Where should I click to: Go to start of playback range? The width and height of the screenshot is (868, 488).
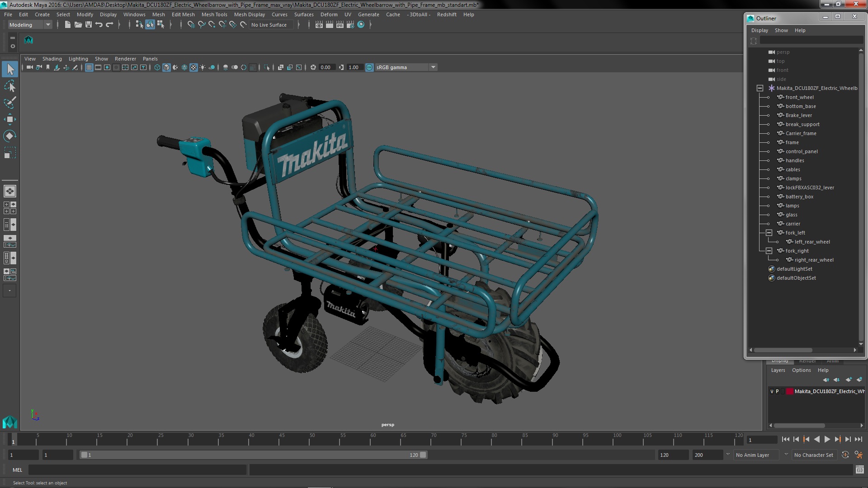click(785, 439)
